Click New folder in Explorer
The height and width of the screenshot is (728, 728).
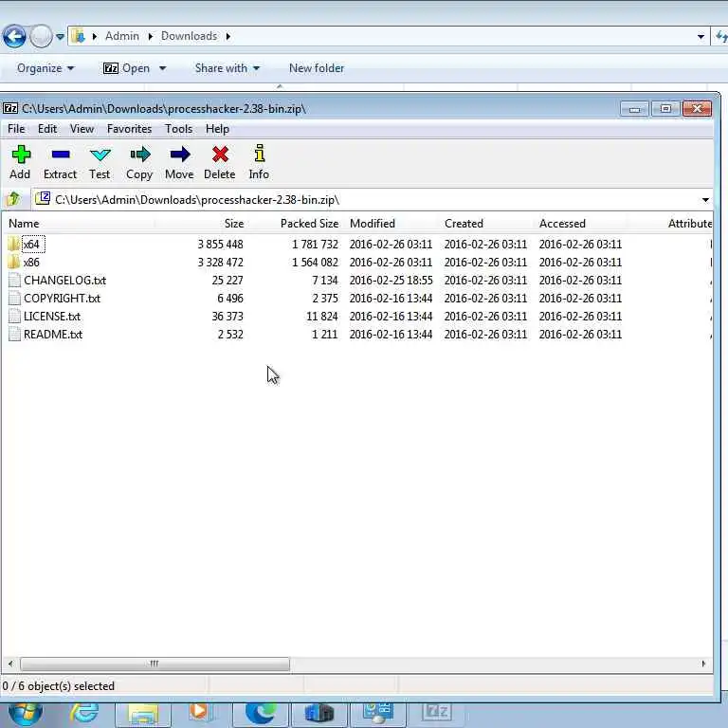tap(317, 68)
